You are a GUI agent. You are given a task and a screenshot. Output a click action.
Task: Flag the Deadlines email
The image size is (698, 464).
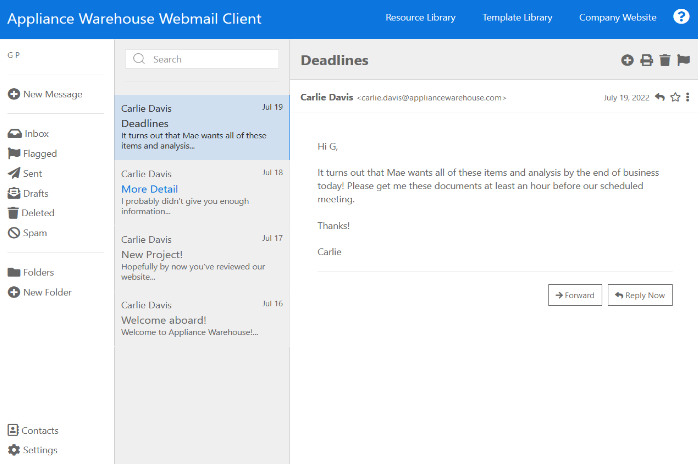(683, 60)
